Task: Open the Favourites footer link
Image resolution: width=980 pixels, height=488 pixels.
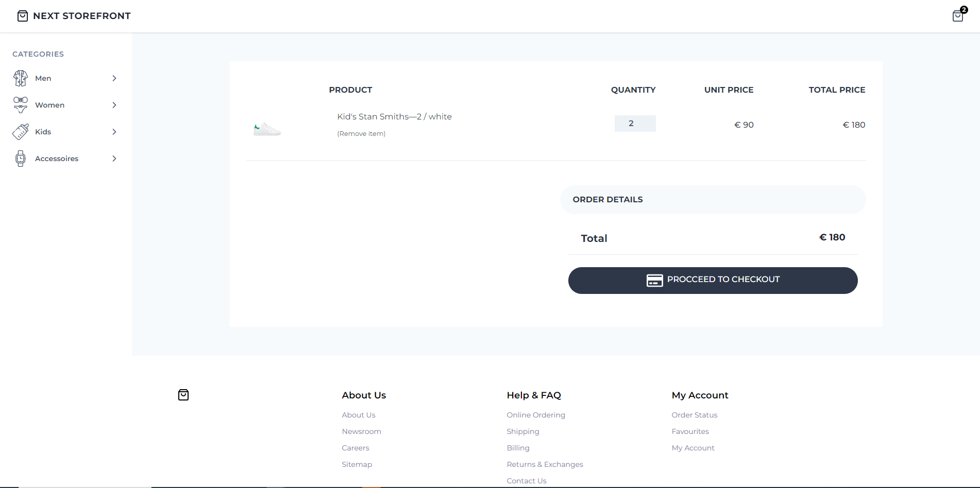Action: [x=690, y=431]
